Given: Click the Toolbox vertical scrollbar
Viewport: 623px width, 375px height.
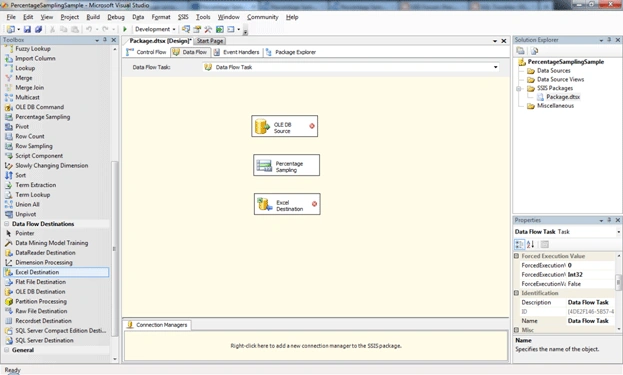Looking at the screenshot, I should [x=115, y=248].
